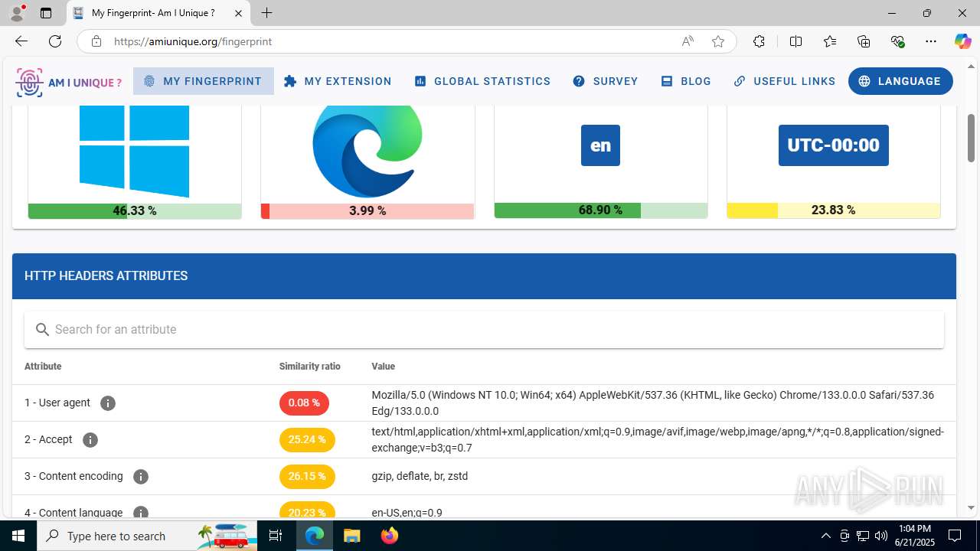The height and width of the screenshot is (551, 980).
Task: Open the volume control tray icon
Action: pyautogui.click(x=880, y=536)
